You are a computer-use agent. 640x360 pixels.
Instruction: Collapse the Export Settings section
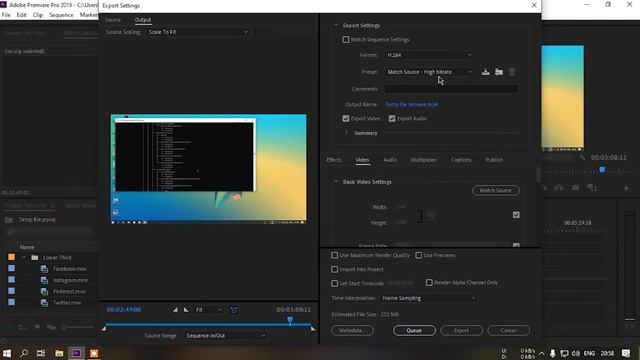pyautogui.click(x=336, y=25)
